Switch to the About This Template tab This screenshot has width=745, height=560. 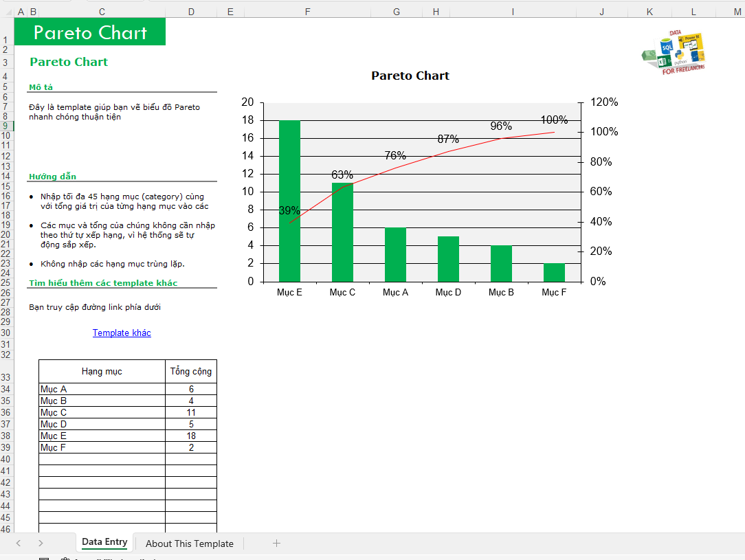[x=190, y=544]
